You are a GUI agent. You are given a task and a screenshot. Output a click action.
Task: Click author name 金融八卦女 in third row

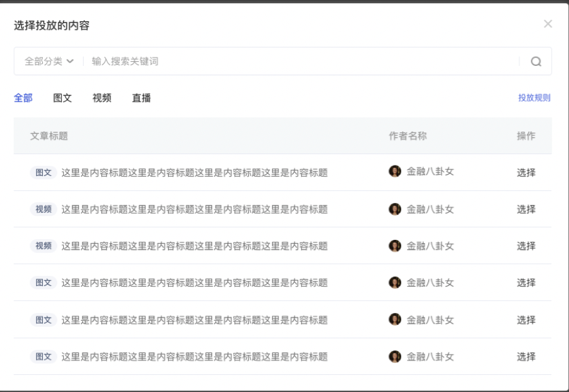tap(430, 246)
